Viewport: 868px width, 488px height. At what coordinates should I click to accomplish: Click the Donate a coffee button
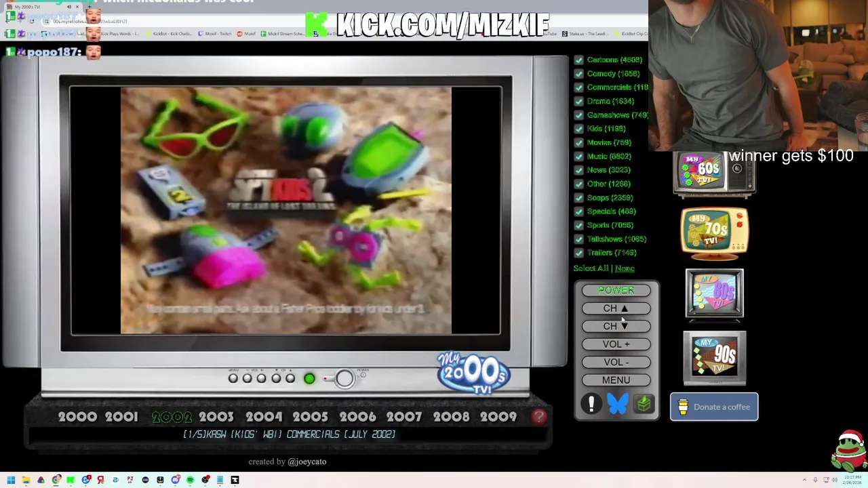714,407
